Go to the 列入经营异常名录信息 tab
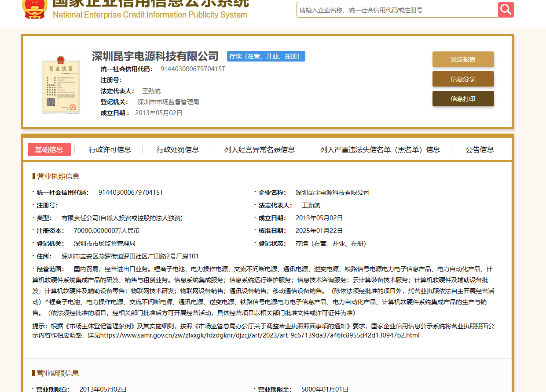The image size is (546, 392). [260, 149]
